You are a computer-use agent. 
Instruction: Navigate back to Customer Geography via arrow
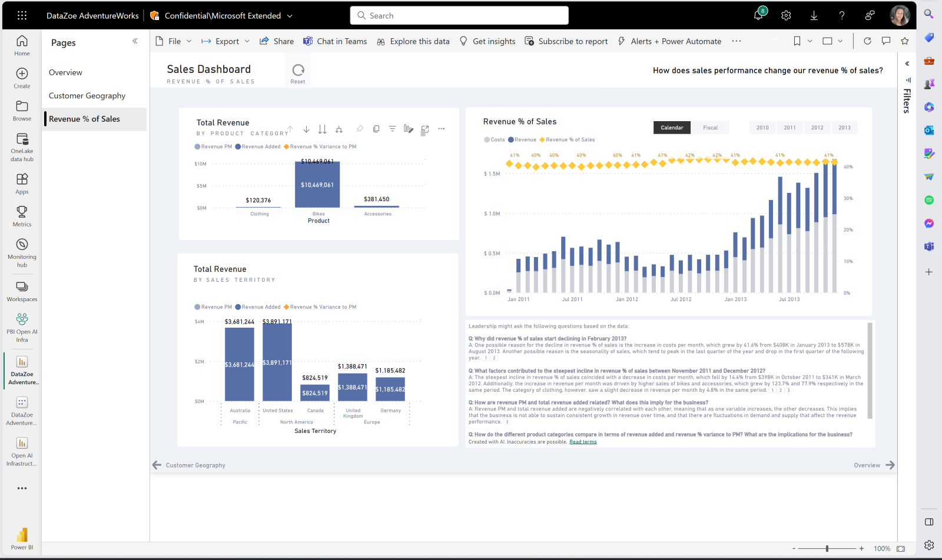[x=157, y=465]
